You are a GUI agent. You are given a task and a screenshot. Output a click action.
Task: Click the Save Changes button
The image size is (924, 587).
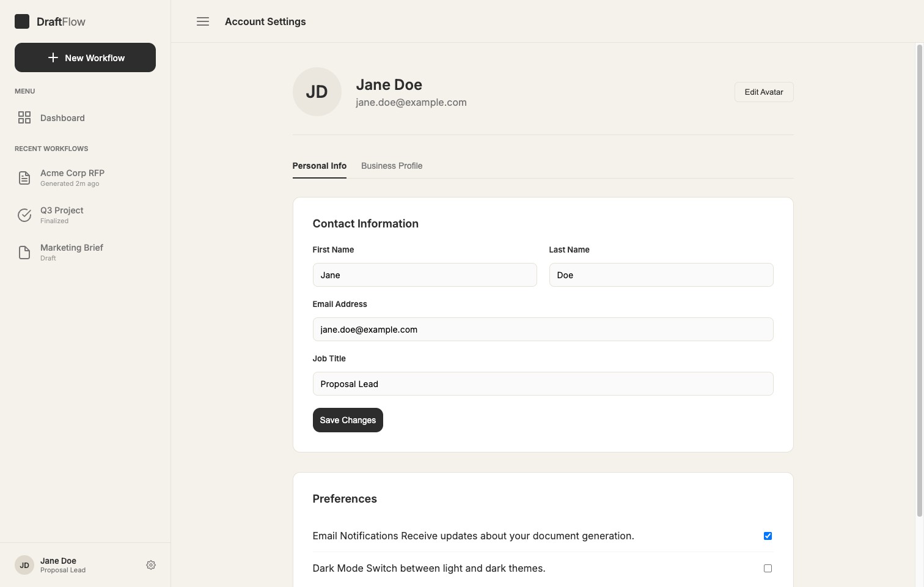pyautogui.click(x=348, y=420)
